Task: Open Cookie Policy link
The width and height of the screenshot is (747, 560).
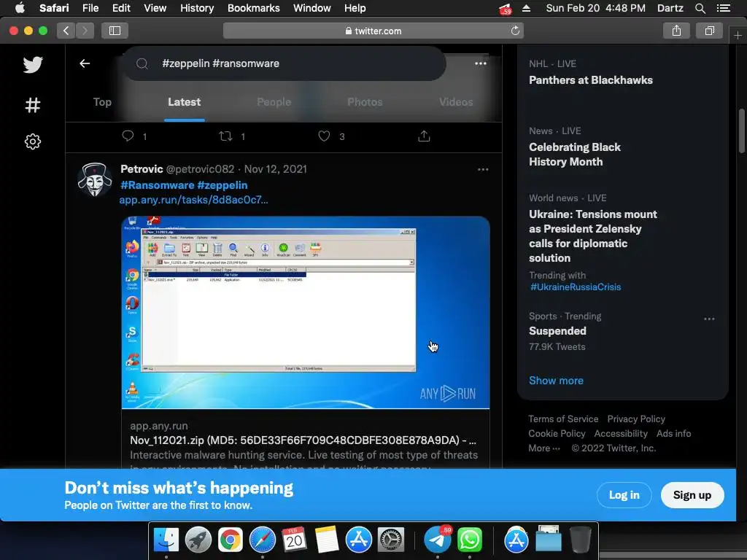Action: (x=557, y=433)
